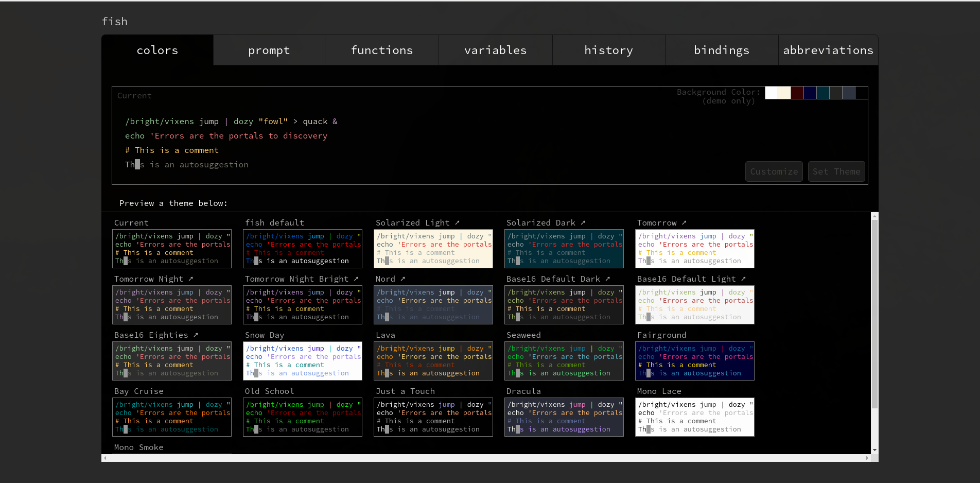This screenshot has height=483, width=980.
Task: Pick the white background color swatch
Action: click(x=771, y=93)
